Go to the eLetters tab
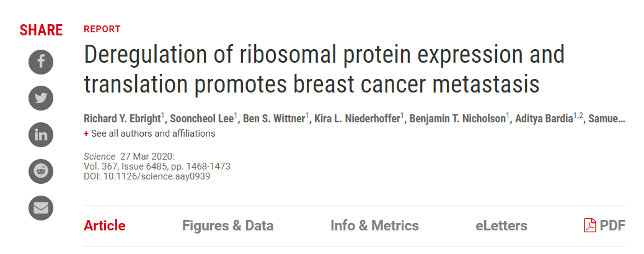The height and width of the screenshot is (254, 644). tap(501, 225)
